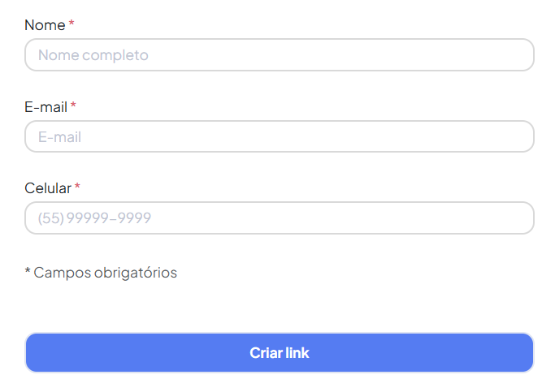
Task: Click the "E-mail" placeholder inside the box
Action: click(59, 136)
